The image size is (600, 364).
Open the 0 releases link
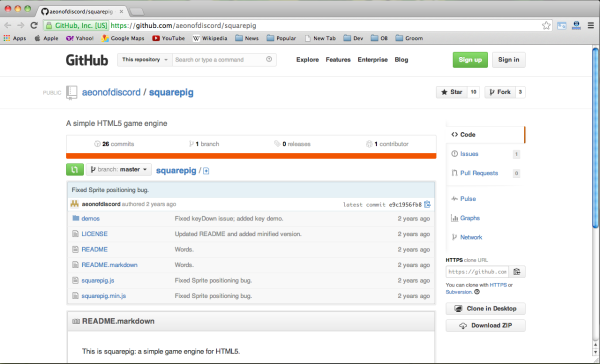tap(292, 144)
